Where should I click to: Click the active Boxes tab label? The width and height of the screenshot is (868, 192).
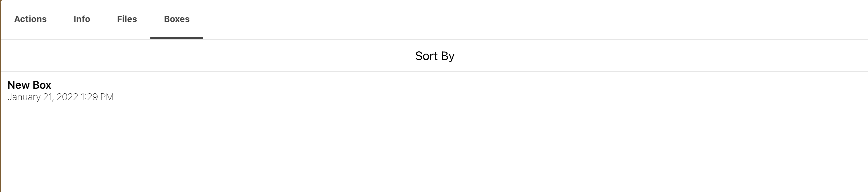click(x=176, y=19)
